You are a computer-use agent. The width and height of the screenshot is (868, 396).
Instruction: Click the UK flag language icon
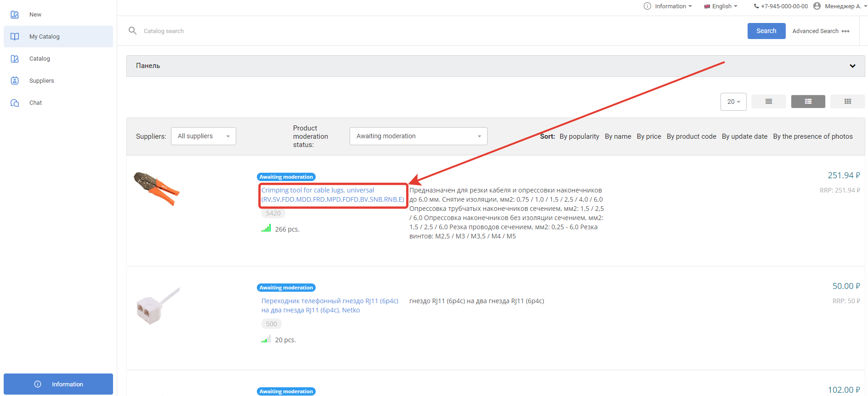point(707,6)
